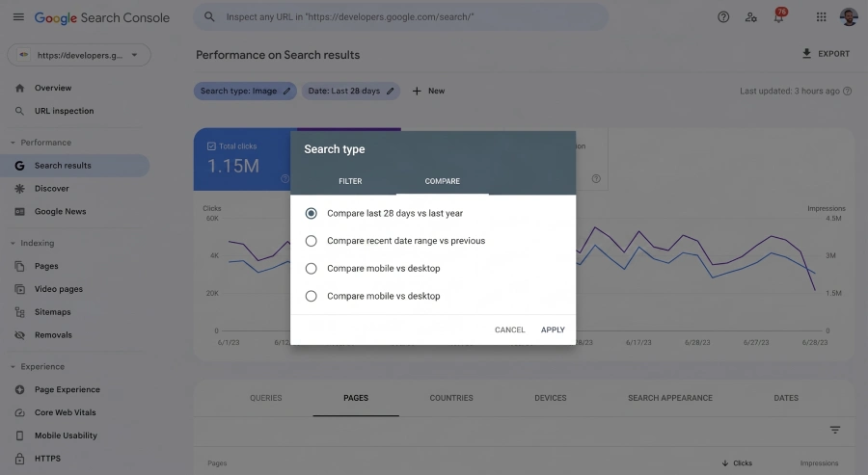The height and width of the screenshot is (475, 868).
Task: Toggle the Total clicks checkbox
Action: 211,146
